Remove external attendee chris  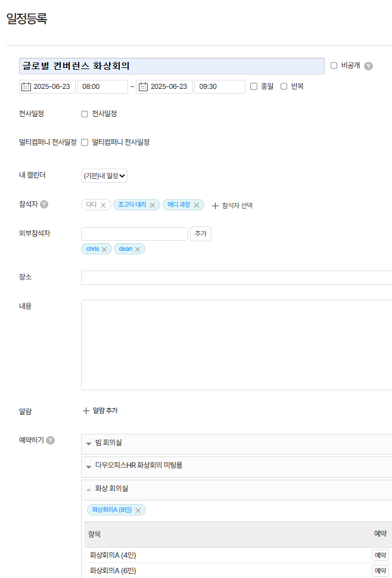coord(104,249)
